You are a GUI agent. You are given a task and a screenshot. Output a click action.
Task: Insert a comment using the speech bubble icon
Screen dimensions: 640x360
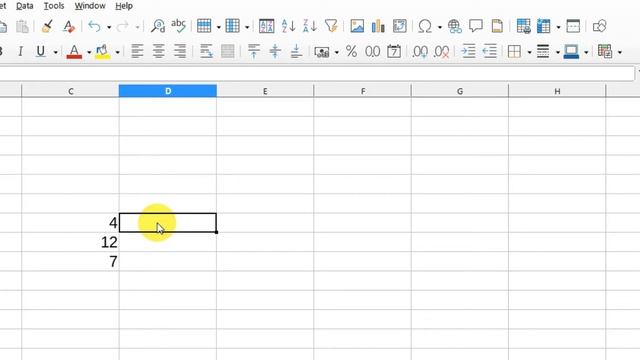(476, 26)
